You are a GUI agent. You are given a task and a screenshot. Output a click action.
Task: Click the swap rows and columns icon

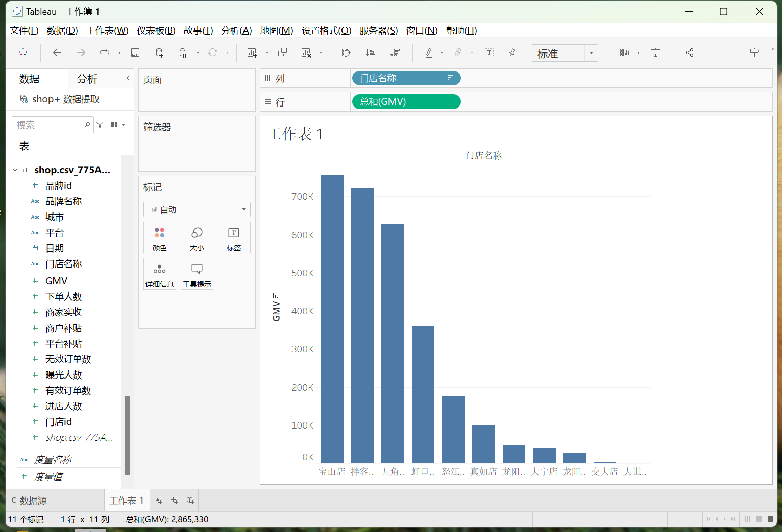(346, 52)
